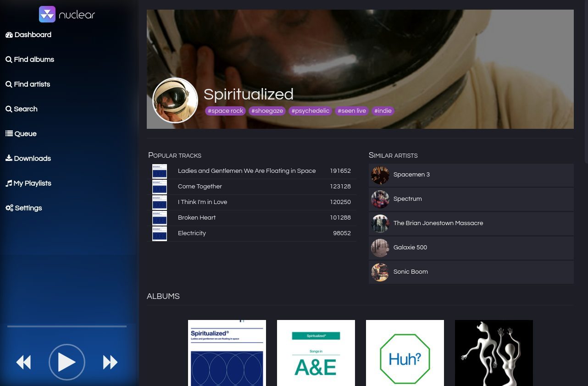Navigate to Find albums
The image size is (588, 386).
pos(30,60)
